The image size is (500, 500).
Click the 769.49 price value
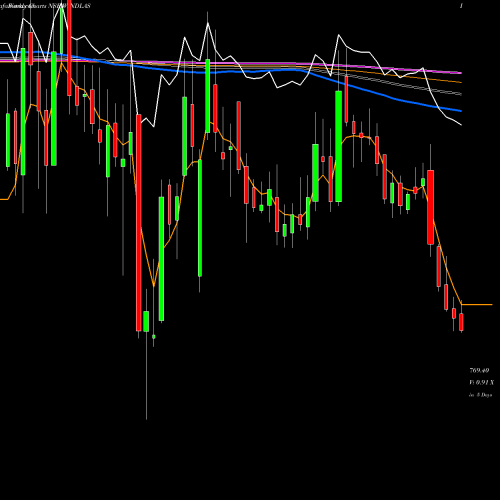point(479,370)
